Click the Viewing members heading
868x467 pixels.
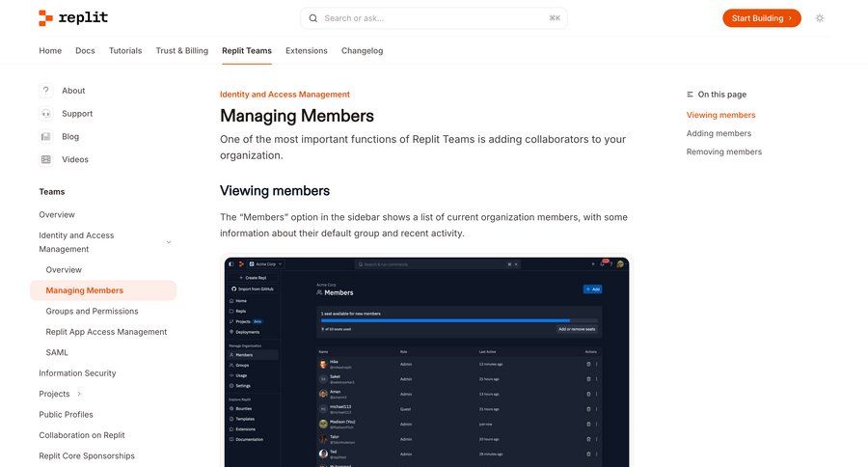click(275, 191)
